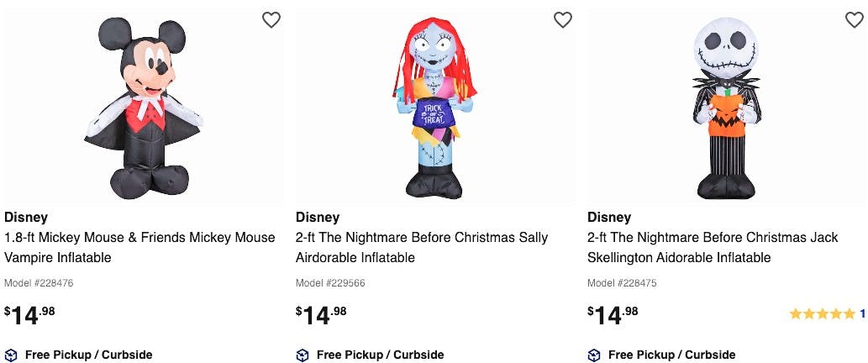Click Free Pickup / Curbside under Sally

[381, 355]
